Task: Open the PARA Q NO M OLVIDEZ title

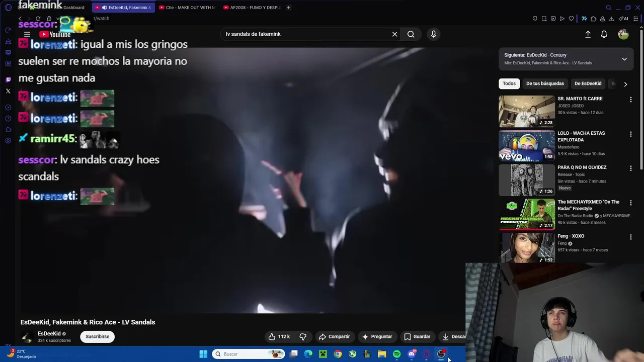Action: click(582, 167)
